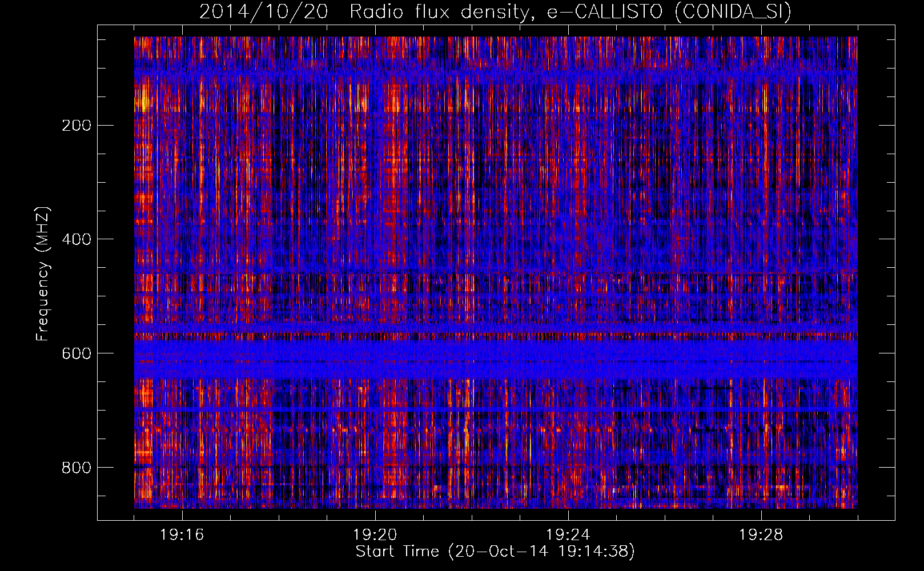Click the 19:28 time tick label
Image resolution: width=924 pixels, height=571 pixels.
(761, 534)
